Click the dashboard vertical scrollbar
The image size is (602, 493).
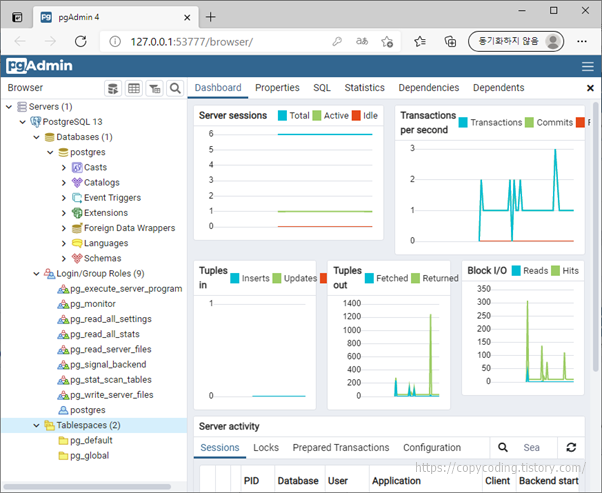point(596,236)
